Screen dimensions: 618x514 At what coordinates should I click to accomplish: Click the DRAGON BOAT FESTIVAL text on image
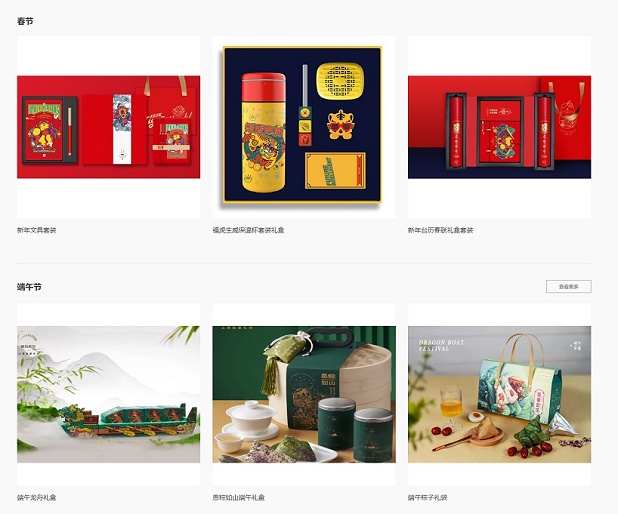coord(441,345)
